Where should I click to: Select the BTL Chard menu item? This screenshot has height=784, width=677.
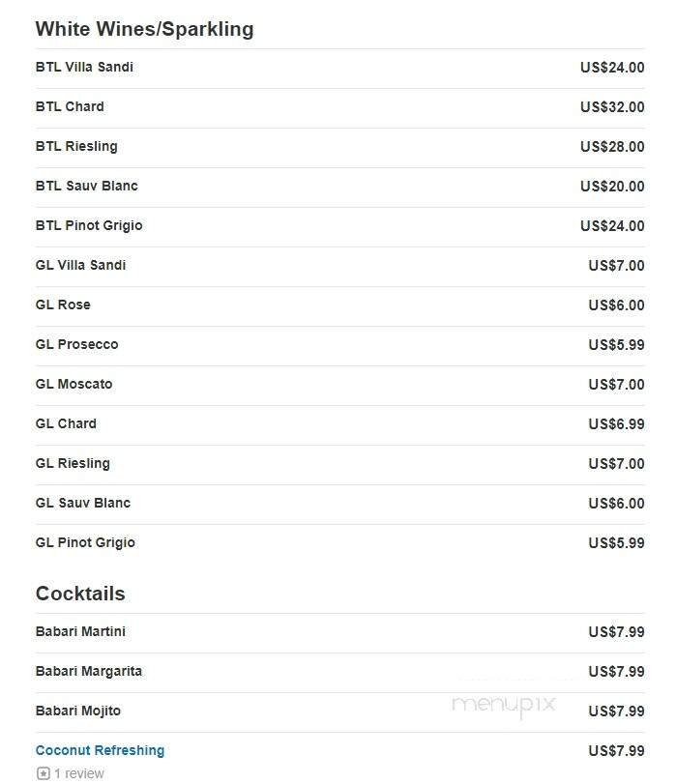pyautogui.click(x=70, y=107)
